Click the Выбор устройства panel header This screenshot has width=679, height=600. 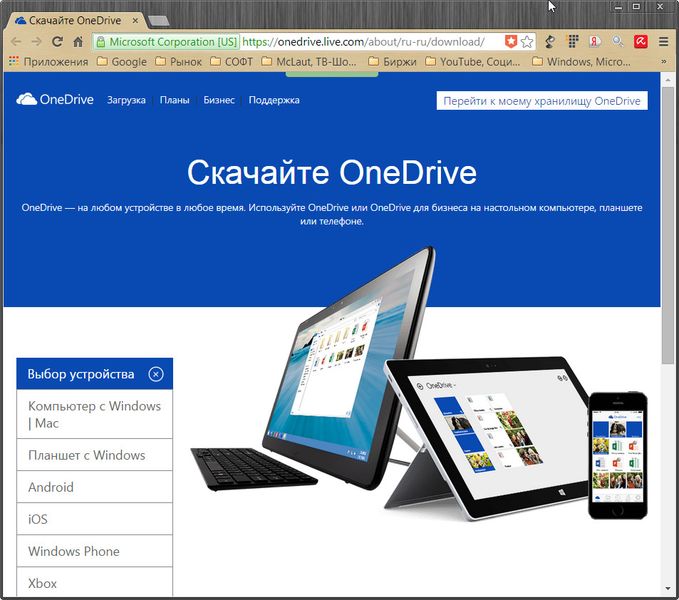coord(94,374)
